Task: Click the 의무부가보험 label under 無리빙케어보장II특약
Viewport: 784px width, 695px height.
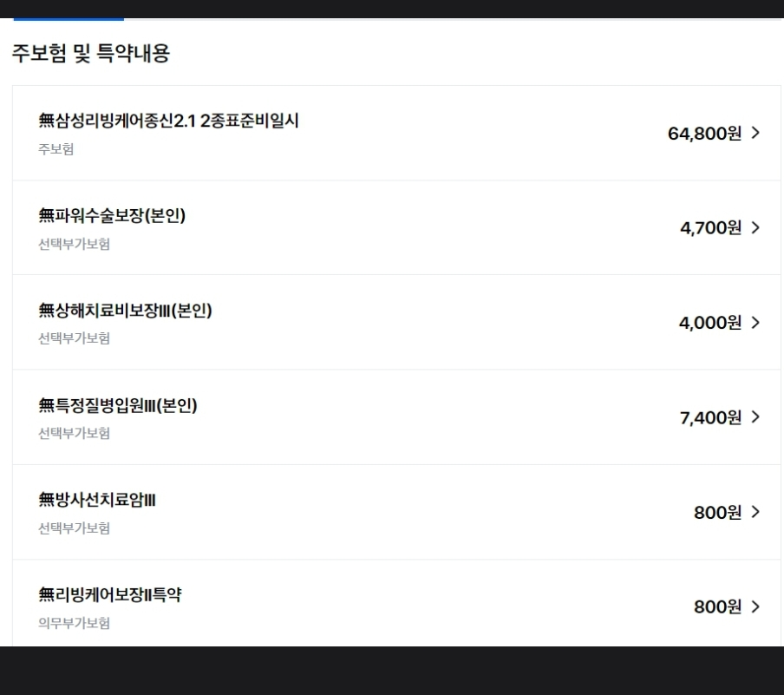Action: (75, 623)
